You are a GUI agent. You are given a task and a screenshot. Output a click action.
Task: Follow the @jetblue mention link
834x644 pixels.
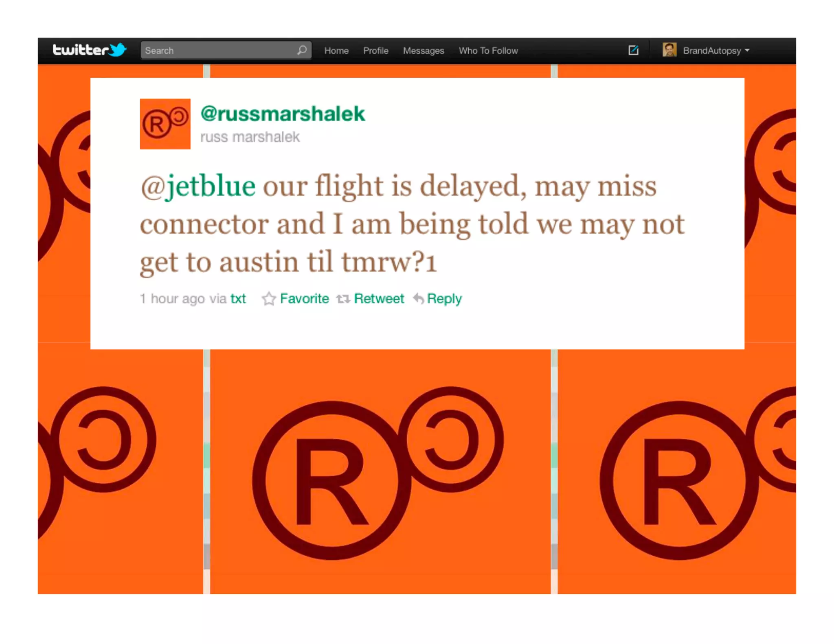[x=198, y=186]
